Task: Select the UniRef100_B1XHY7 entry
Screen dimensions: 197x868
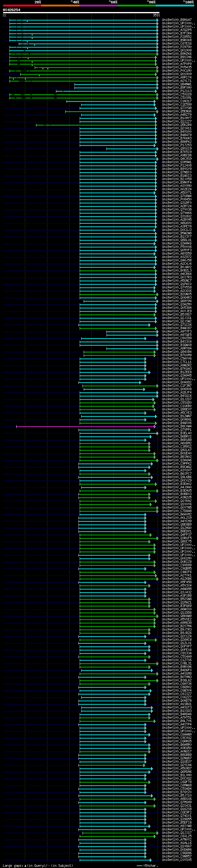Action: (177, 118)
